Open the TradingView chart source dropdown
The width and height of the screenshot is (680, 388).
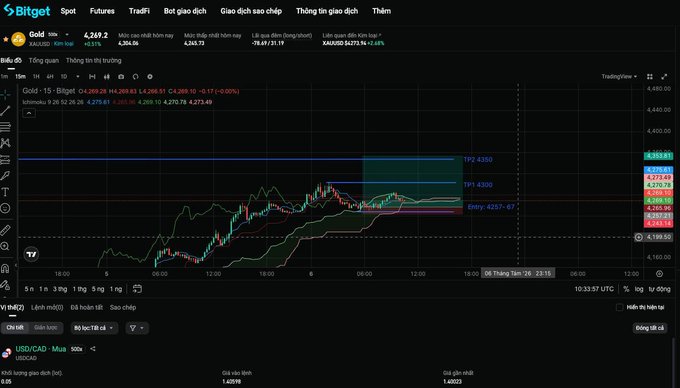619,77
